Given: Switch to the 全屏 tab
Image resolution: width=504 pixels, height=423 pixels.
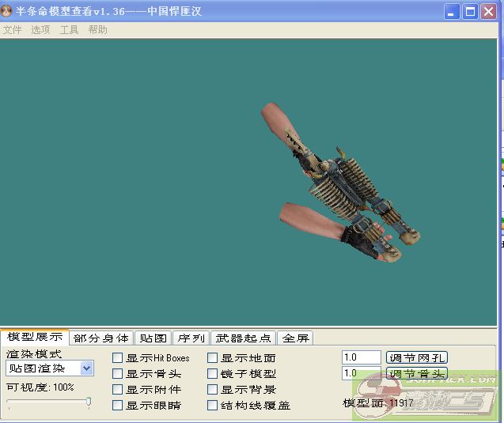Looking at the screenshot, I should click(295, 338).
